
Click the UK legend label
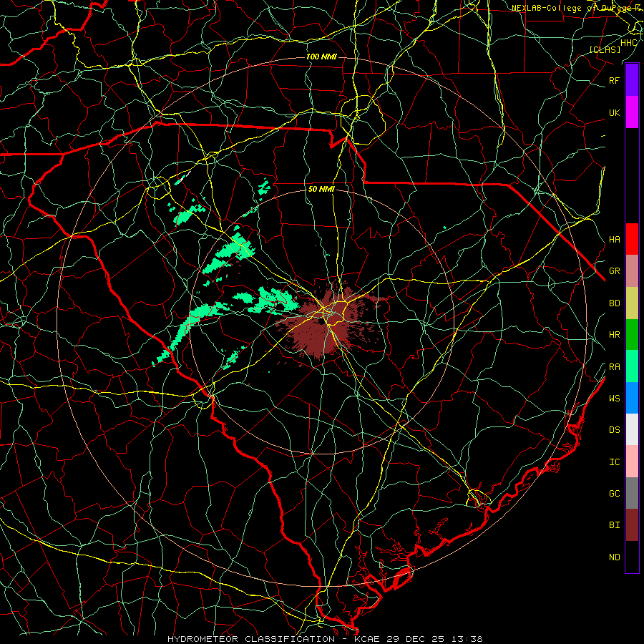coord(614,112)
